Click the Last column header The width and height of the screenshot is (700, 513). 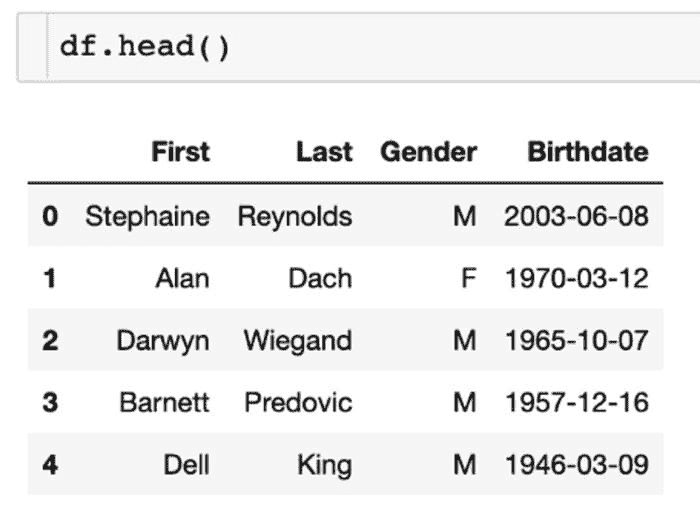click(323, 152)
